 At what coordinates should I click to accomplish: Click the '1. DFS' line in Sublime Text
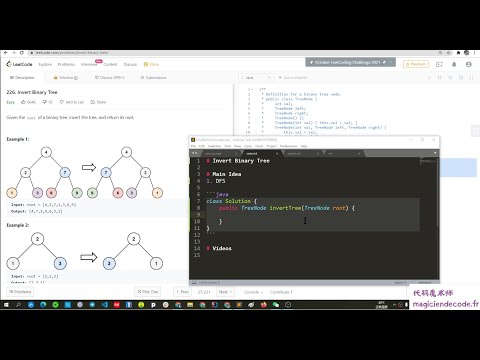(x=216, y=181)
